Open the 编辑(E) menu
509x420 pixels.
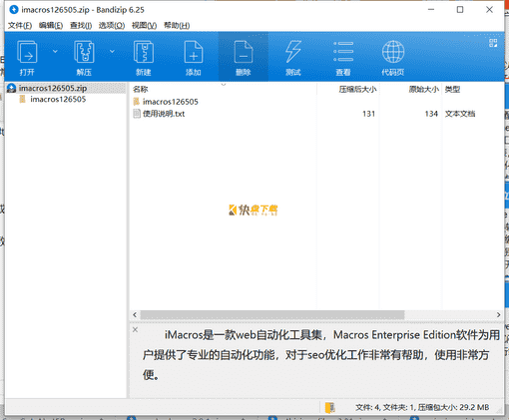[x=51, y=25]
